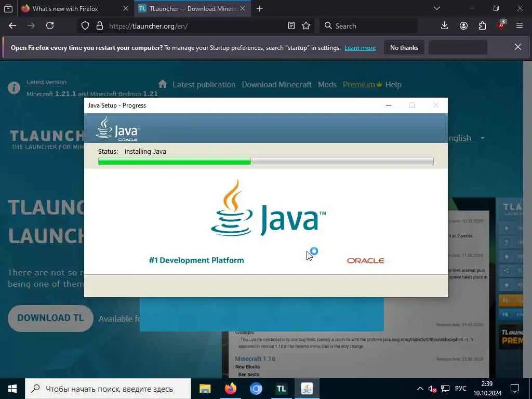
Task: Click the info icon near Latest version
Action: [14, 88]
